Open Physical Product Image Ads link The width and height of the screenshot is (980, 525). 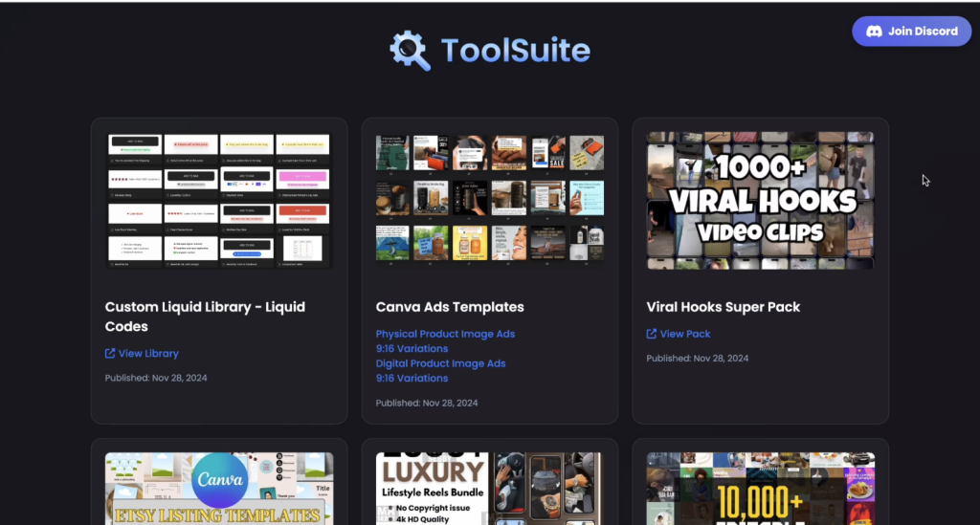coord(445,334)
